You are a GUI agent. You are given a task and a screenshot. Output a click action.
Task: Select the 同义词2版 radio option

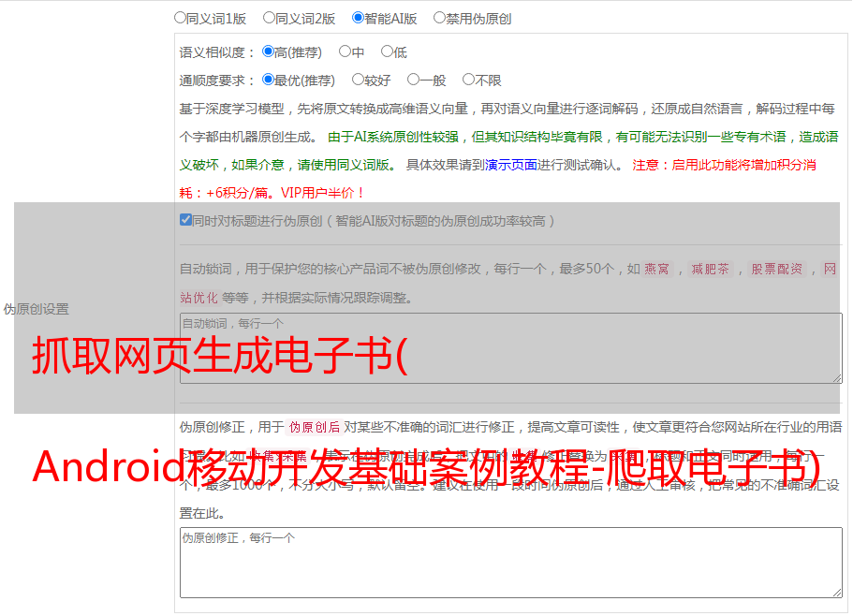[x=269, y=18]
